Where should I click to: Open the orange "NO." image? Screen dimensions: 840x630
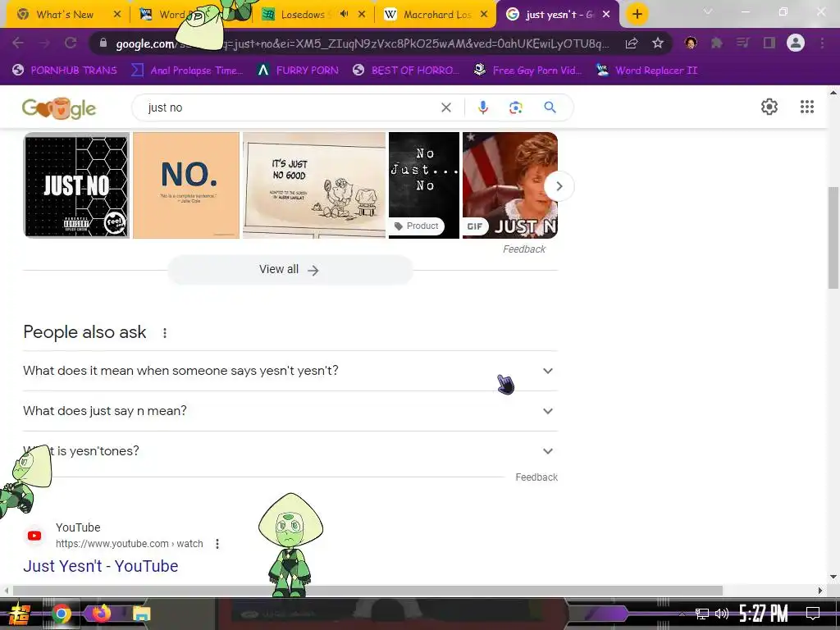pyautogui.click(x=186, y=185)
